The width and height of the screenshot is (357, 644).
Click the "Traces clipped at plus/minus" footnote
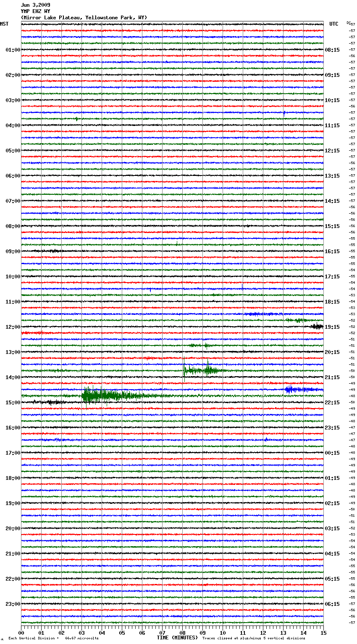(254, 639)
